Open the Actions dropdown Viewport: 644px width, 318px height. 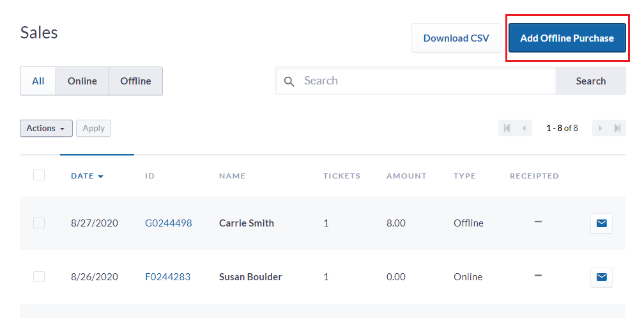click(46, 129)
